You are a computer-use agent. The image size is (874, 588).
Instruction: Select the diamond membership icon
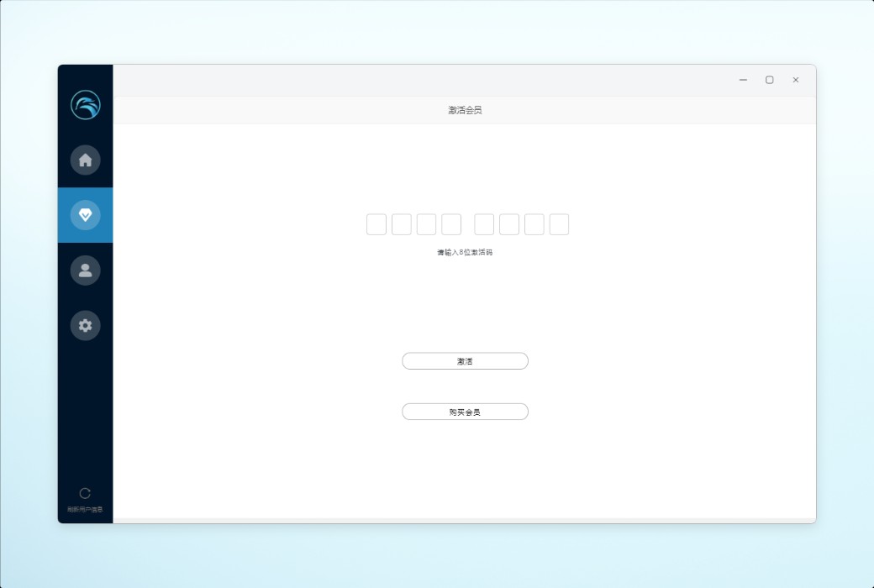click(85, 214)
